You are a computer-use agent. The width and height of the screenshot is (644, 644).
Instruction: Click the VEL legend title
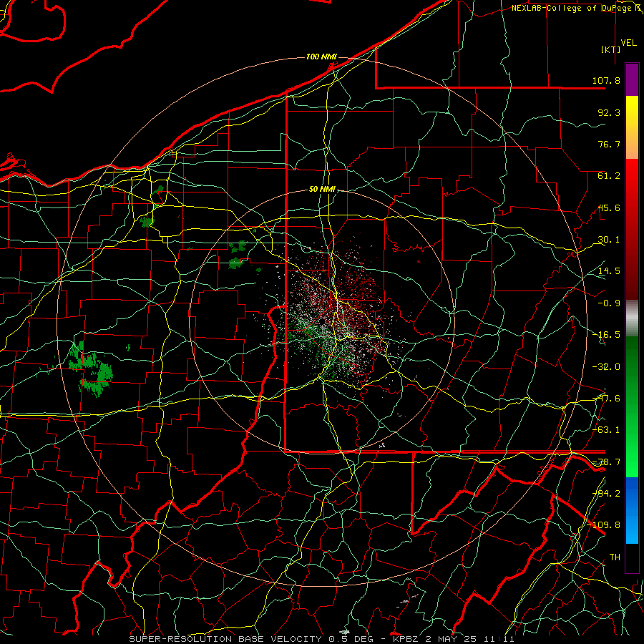click(628, 43)
